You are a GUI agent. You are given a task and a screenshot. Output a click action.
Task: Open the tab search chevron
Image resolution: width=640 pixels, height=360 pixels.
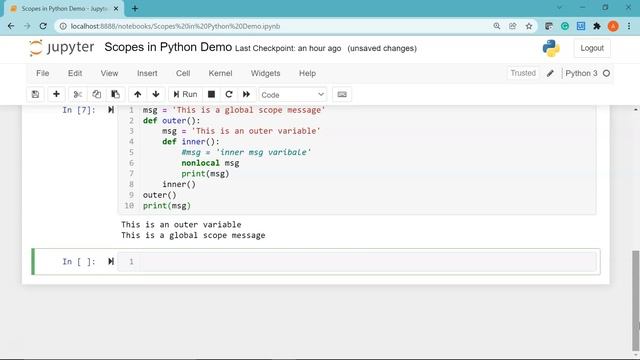[x=560, y=7]
